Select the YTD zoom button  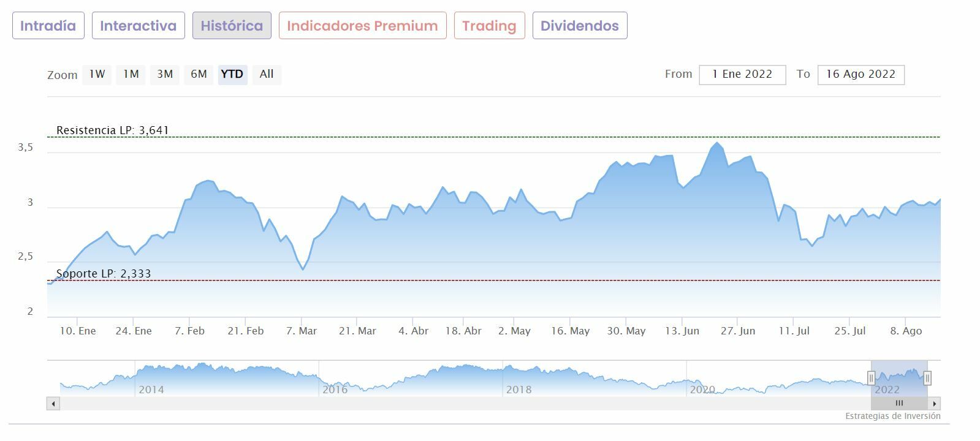232,74
